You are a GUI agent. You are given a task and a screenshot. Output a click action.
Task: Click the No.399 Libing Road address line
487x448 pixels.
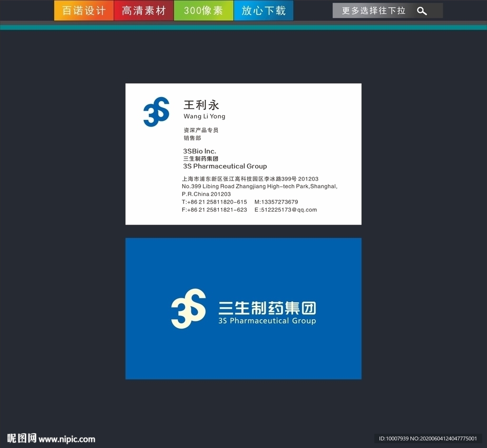(x=260, y=186)
